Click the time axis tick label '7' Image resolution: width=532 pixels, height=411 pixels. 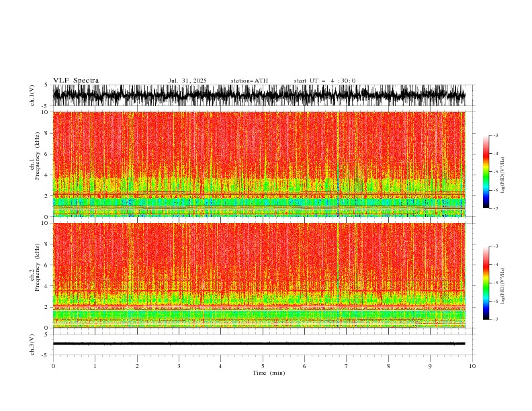(347, 366)
